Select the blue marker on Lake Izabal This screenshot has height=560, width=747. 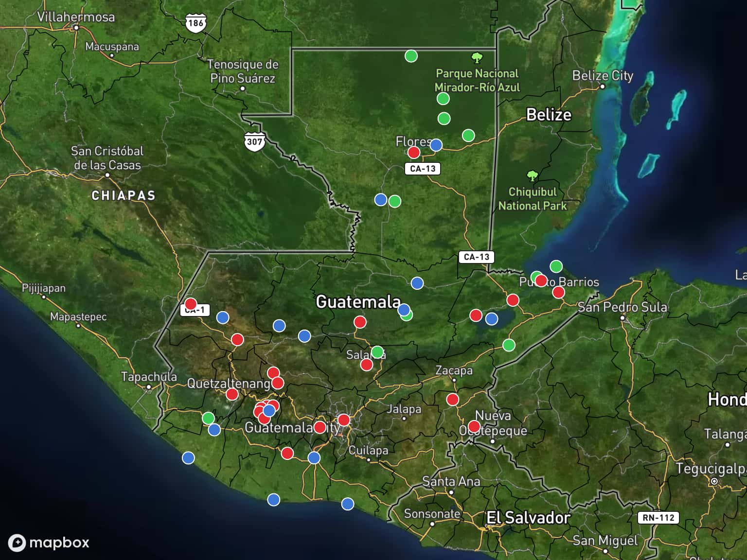[492, 319]
